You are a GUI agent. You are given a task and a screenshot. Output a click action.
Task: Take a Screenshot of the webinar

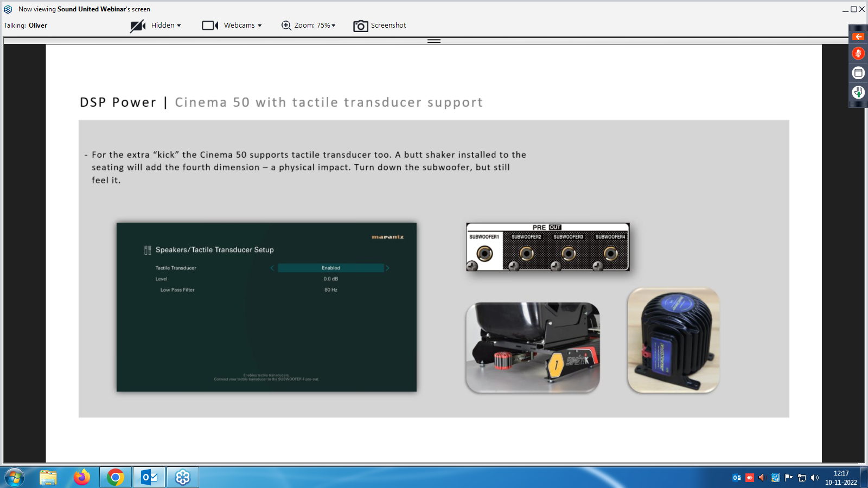tap(388, 25)
